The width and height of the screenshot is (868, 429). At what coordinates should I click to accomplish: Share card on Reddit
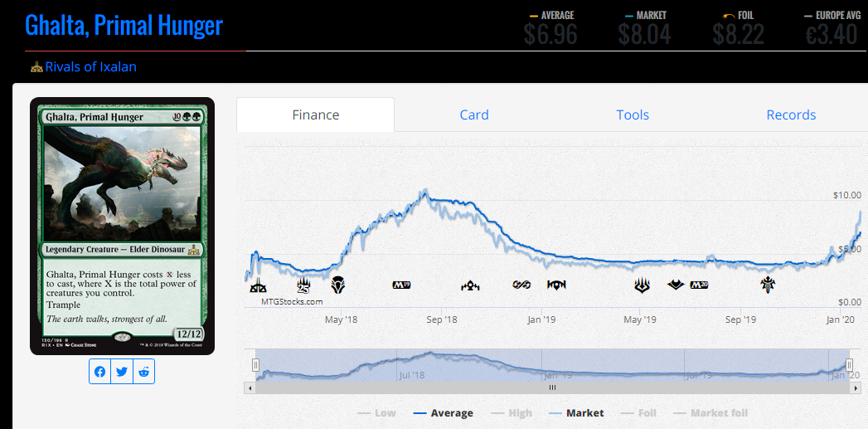(x=144, y=372)
